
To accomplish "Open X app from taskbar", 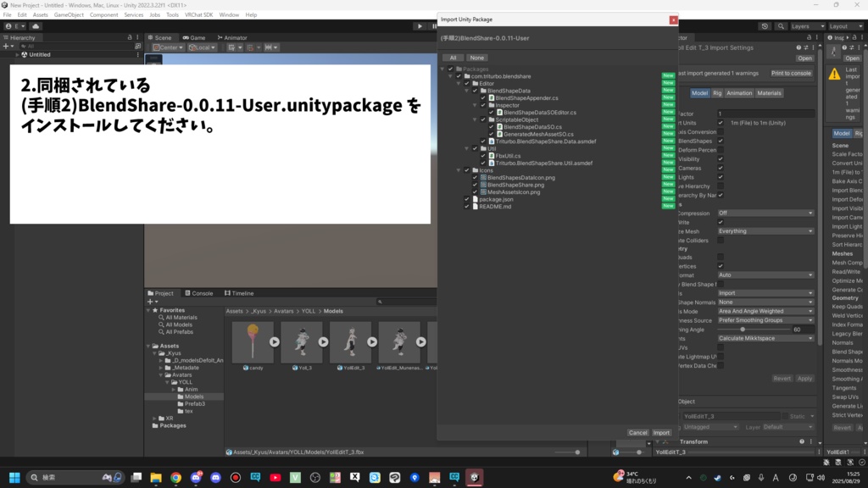I will pos(355,478).
